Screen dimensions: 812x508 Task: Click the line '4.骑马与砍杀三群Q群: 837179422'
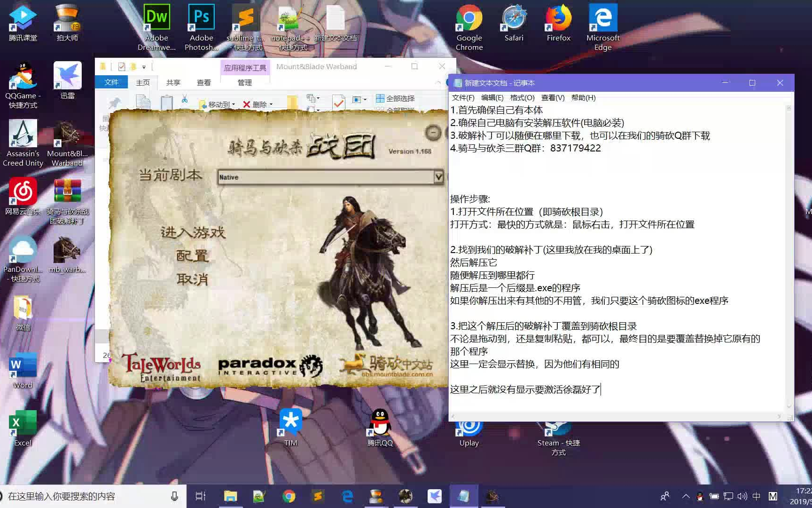(x=525, y=148)
